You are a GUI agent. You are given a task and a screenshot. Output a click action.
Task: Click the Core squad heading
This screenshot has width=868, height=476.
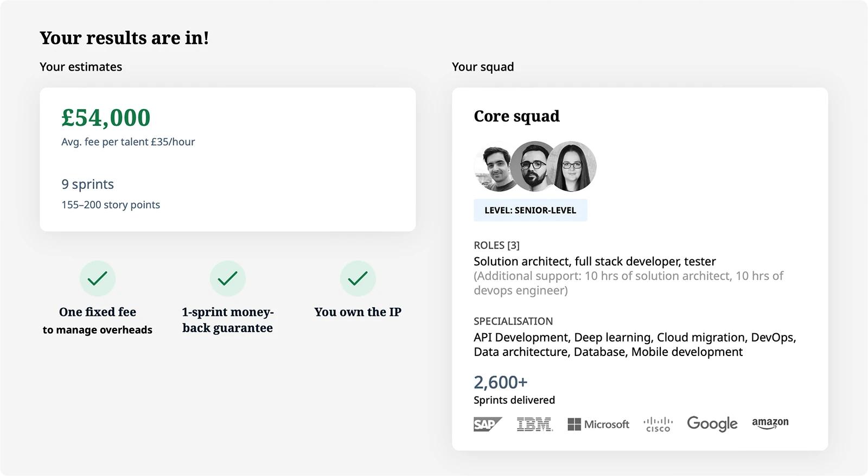point(517,116)
